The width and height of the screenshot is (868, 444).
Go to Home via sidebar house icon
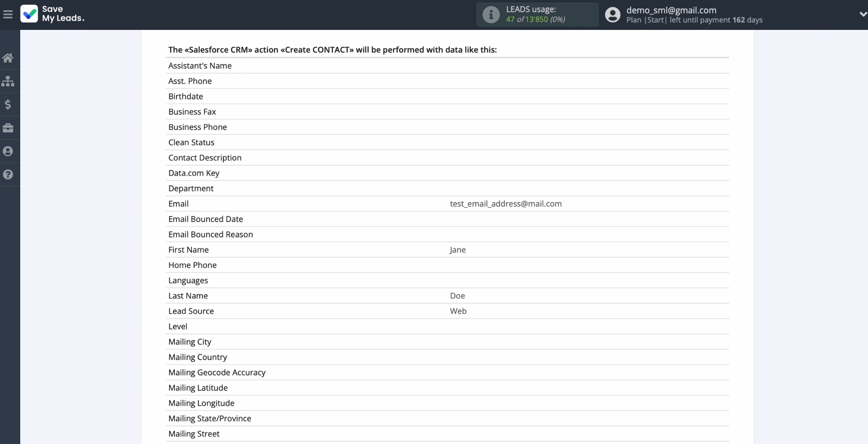click(8, 58)
